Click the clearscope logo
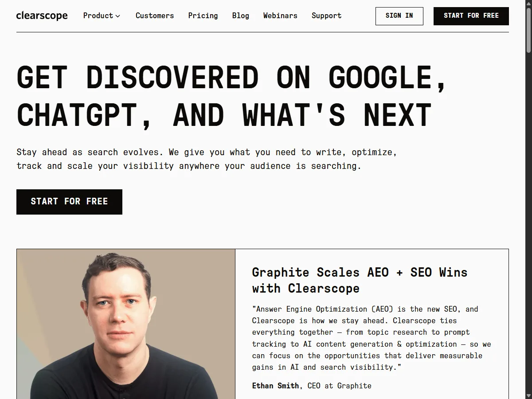This screenshot has width=532, height=399. (x=42, y=16)
